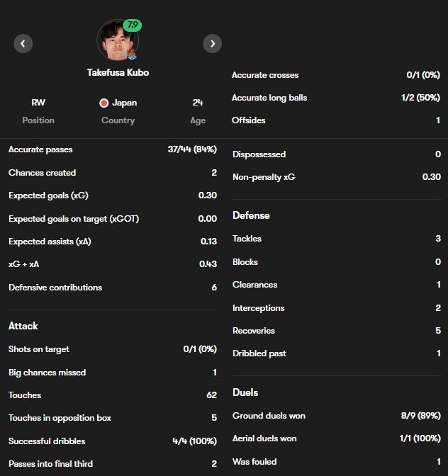
Task: Click the Real Sociedad club crest
Action: click(x=132, y=55)
